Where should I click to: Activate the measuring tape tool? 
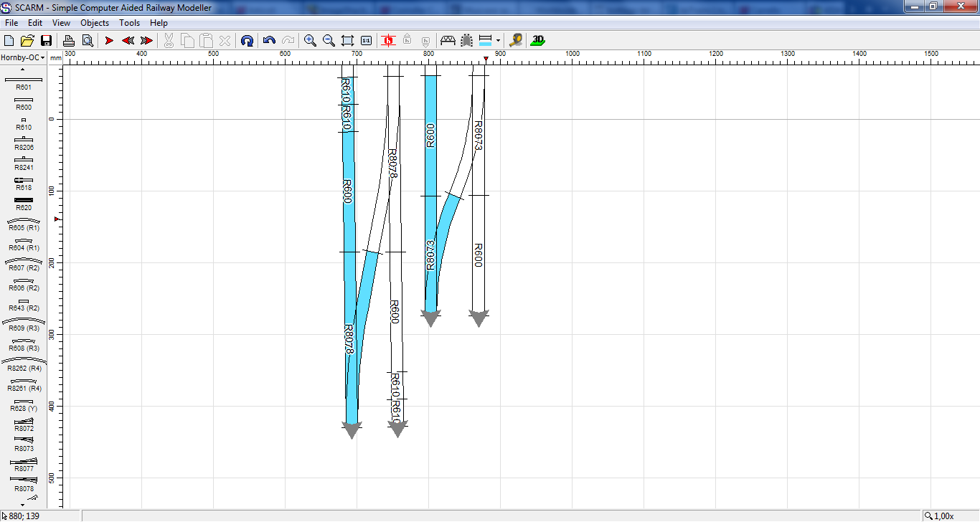coord(515,41)
